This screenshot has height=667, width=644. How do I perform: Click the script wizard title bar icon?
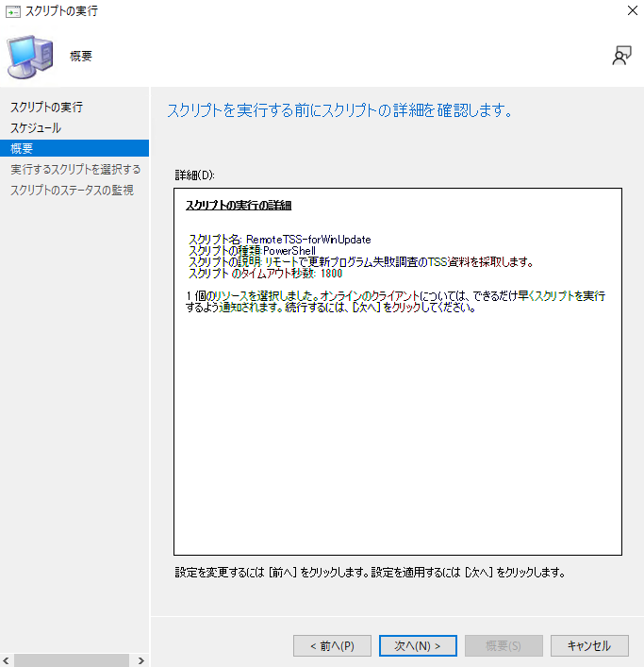[13, 11]
